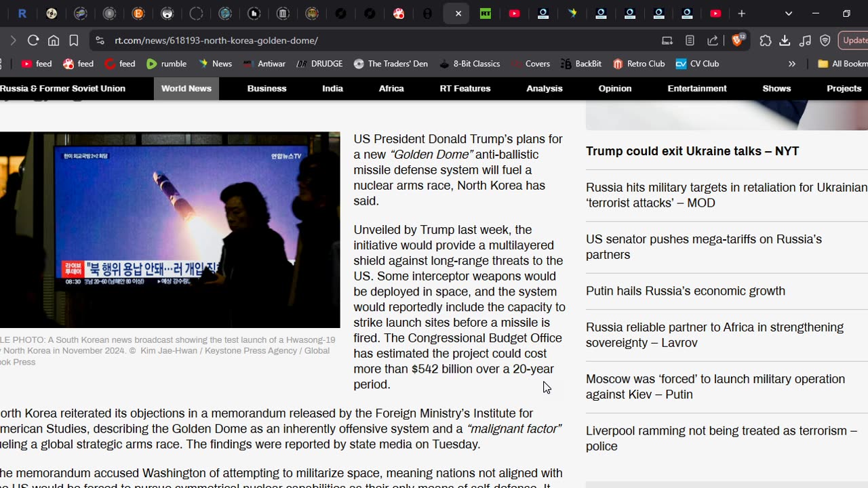Click the 'malignant factor' quoted text
868x488 pixels.
(514, 429)
